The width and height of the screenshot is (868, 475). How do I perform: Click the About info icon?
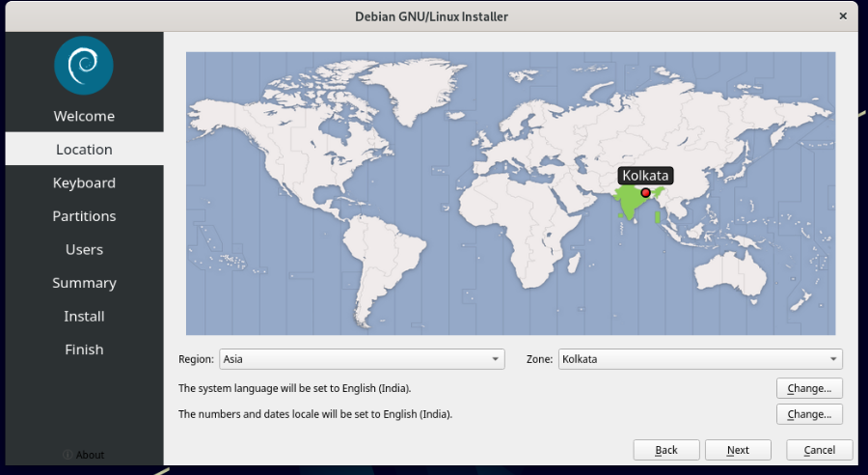(68, 455)
